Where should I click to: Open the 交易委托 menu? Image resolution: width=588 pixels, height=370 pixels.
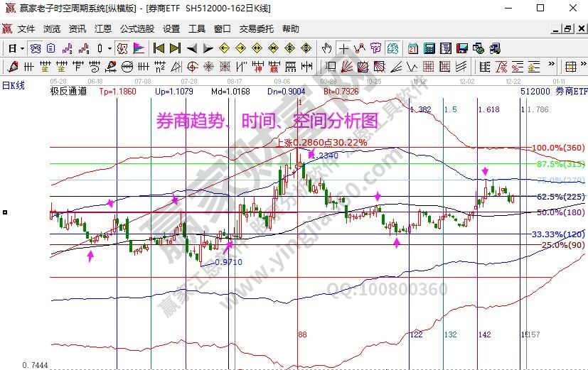coord(256,29)
